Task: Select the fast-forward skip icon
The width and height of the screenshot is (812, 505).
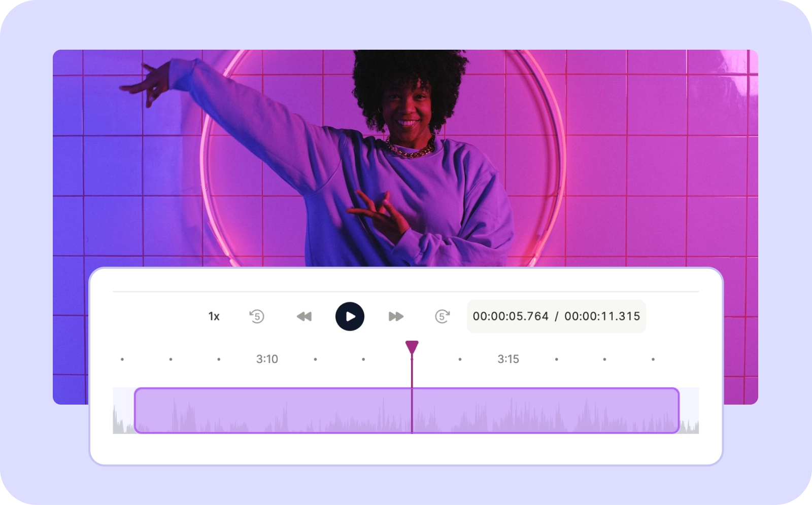Action: (396, 316)
